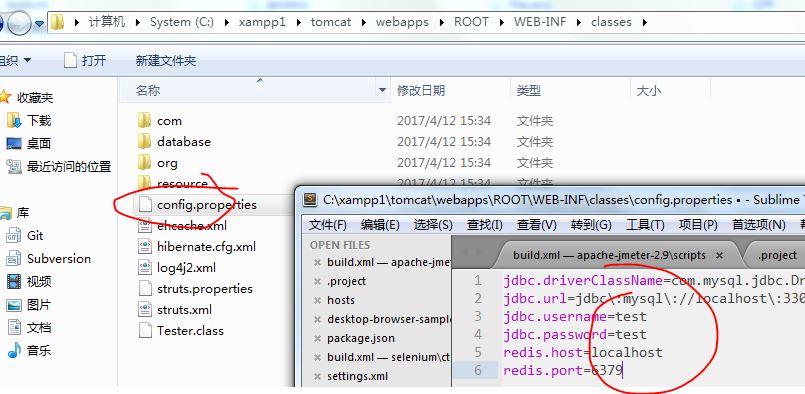This screenshot has height=394, width=805.
Task: Open Sublime 工具(T) menu
Action: 645,224
